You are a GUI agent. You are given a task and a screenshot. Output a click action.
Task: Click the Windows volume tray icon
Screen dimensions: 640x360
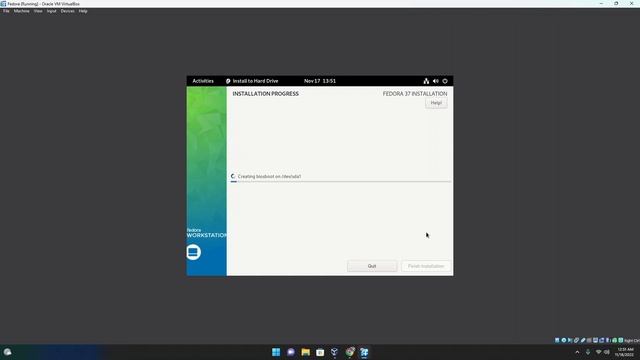tap(607, 352)
